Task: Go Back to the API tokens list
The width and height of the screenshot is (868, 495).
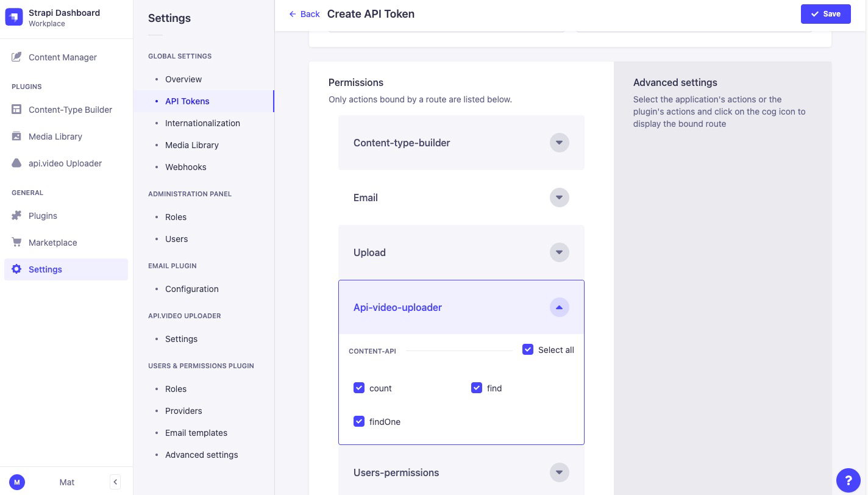Action: (x=305, y=14)
